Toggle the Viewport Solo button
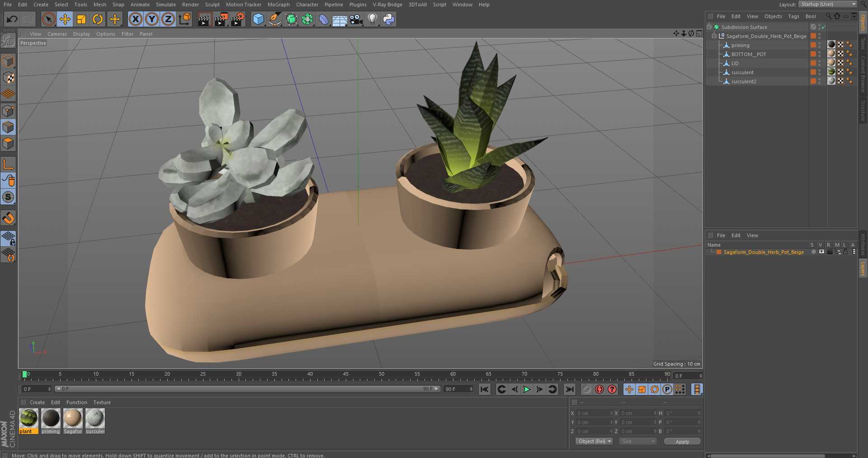 pos(8,197)
